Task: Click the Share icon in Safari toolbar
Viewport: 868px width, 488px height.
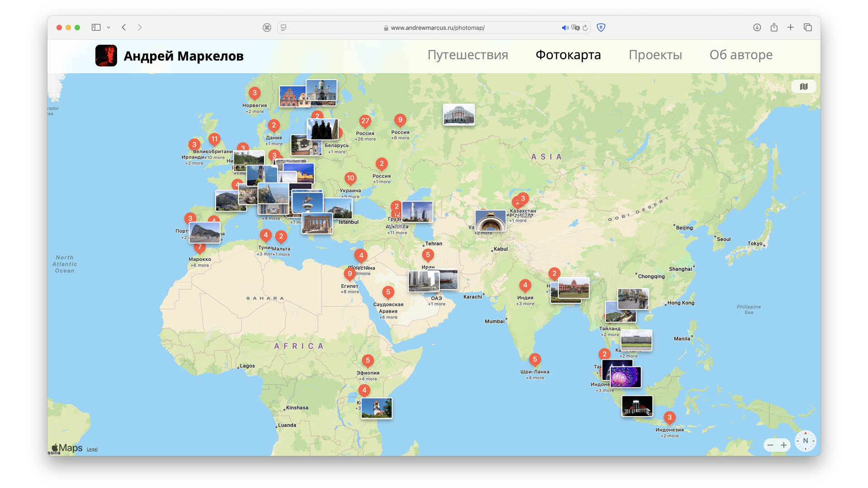Action: (774, 28)
